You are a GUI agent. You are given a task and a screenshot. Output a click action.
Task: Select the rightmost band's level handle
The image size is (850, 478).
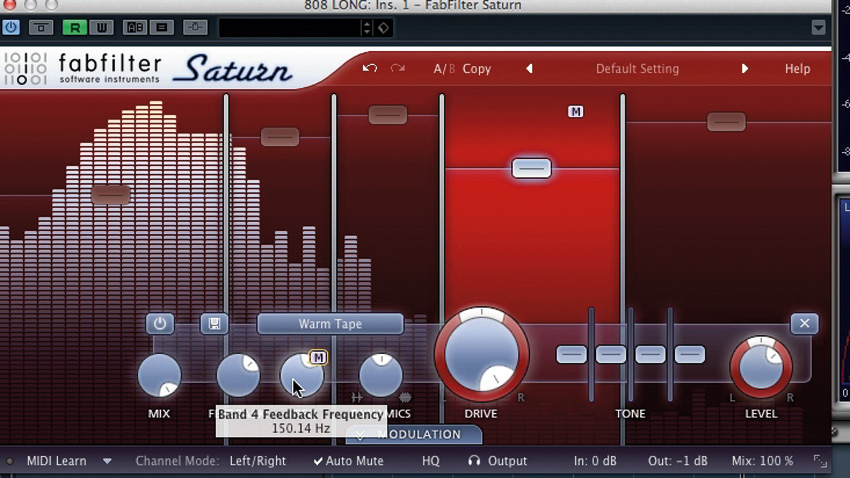tap(726, 122)
